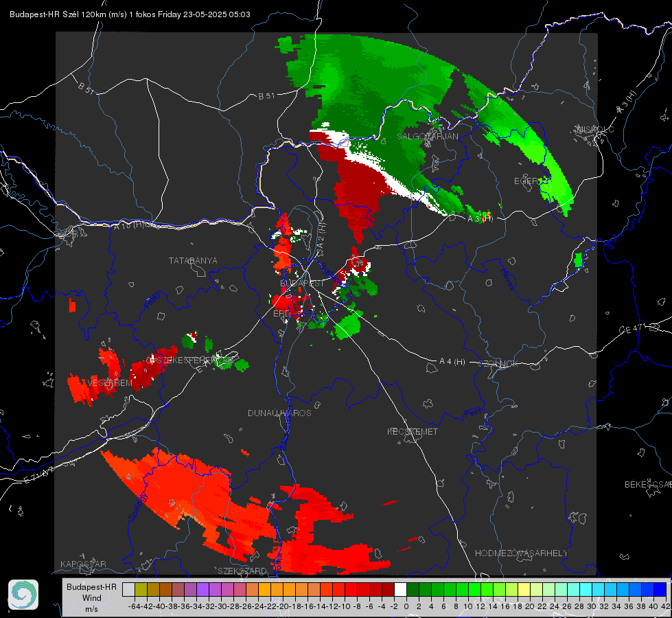The image size is (672, 618).
Task: Click the "A 10 (H)" road label
Action: (x=128, y=225)
